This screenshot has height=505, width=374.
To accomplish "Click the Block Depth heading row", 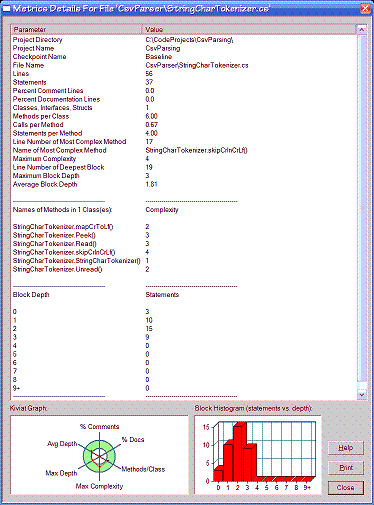I will pos(184,295).
